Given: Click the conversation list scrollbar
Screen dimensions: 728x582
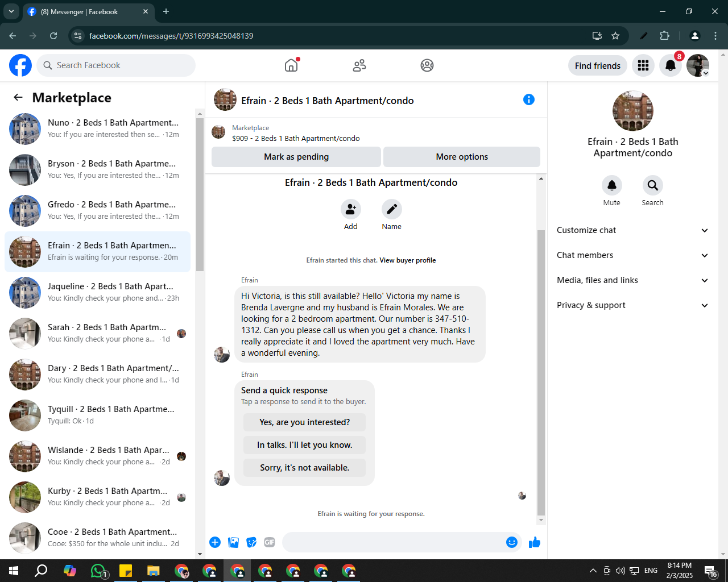Looking at the screenshot, I should point(200,194).
